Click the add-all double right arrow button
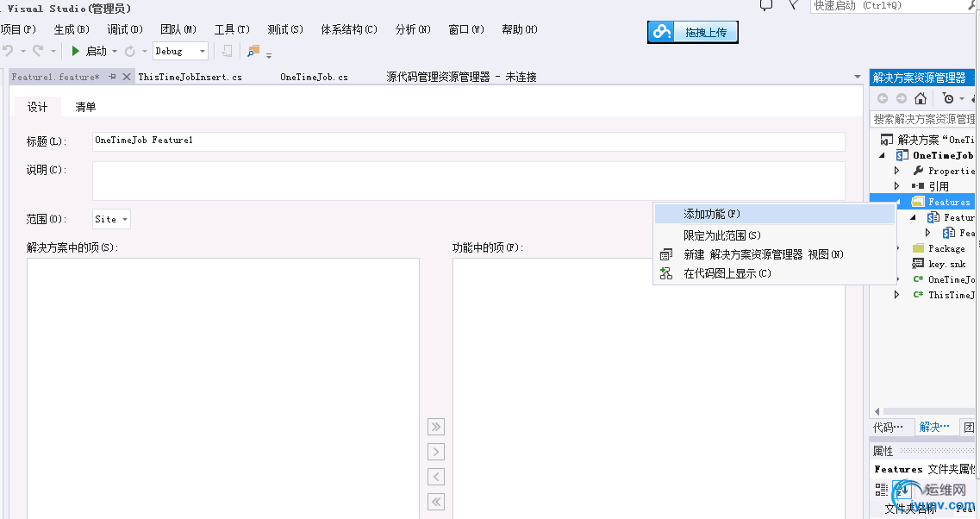Screen dimensions: 980x519 435,427
